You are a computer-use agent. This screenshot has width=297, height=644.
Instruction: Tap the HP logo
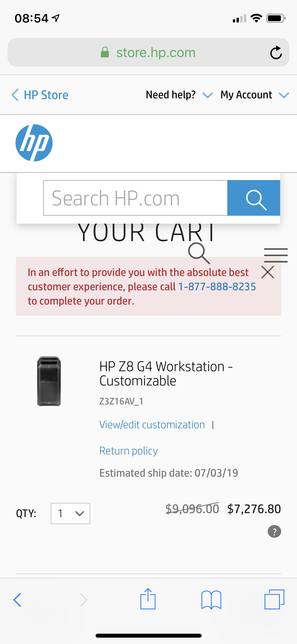pos(34,143)
